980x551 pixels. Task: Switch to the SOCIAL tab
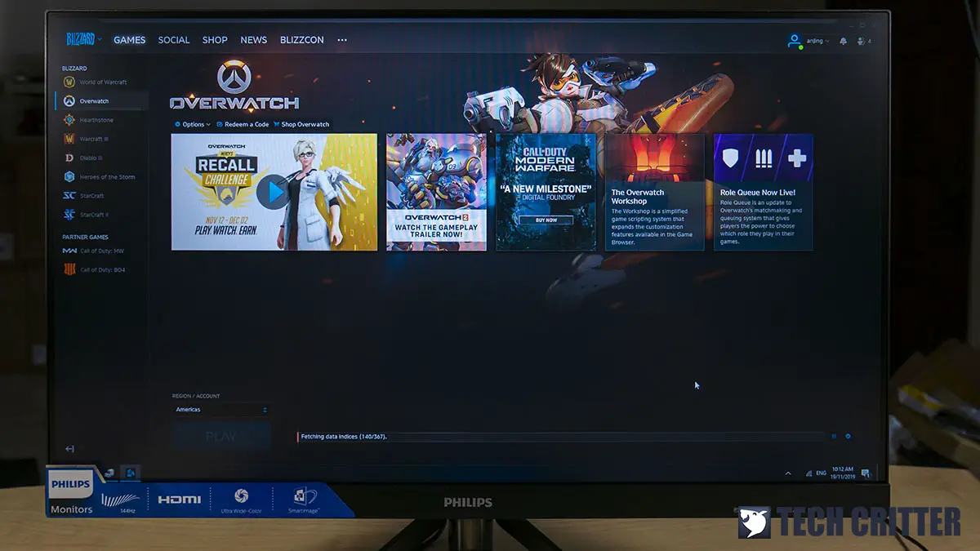[174, 40]
